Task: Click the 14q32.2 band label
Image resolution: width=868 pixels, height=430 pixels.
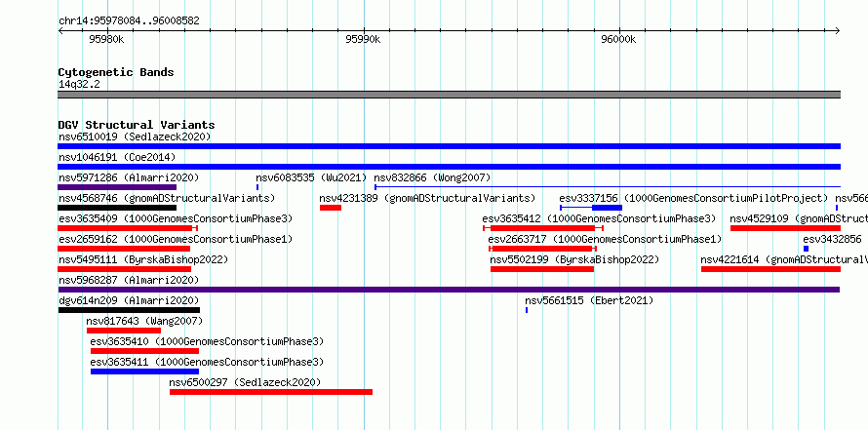Action: pyautogui.click(x=79, y=85)
